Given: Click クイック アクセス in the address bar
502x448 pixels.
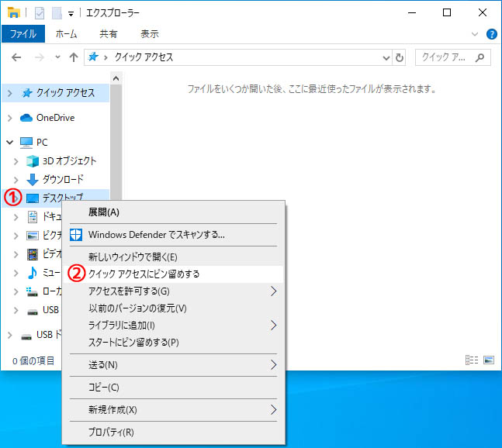Looking at the screenshot, I should pos(144,57).
